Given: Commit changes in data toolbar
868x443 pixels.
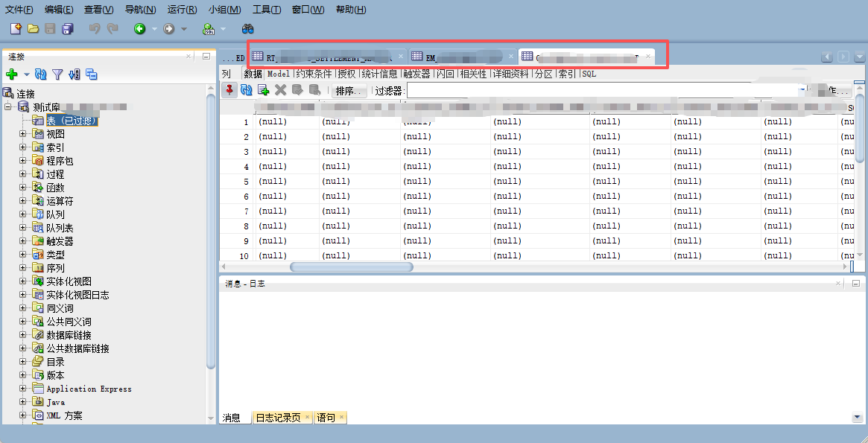Looking at the screenshot, I should click(298, 90).
